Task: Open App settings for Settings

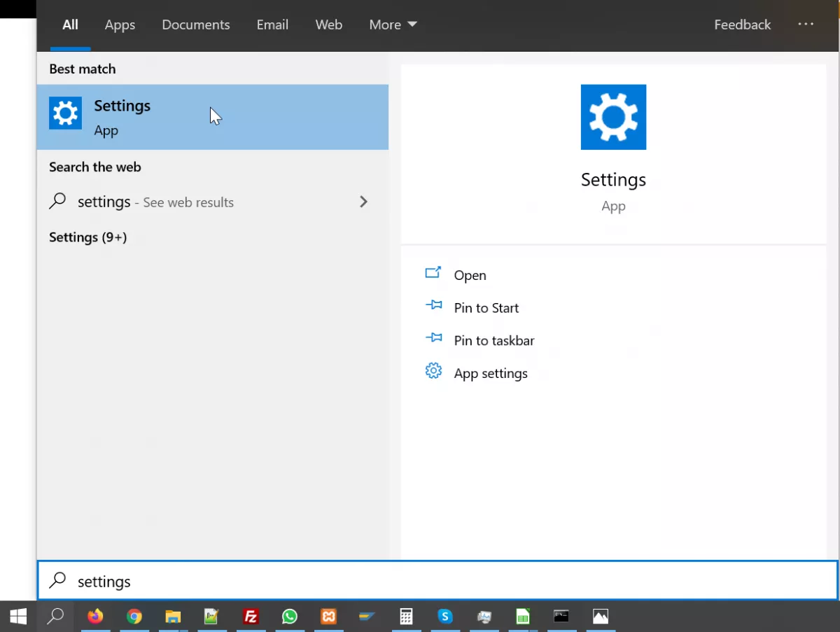Action: [491, 373]
